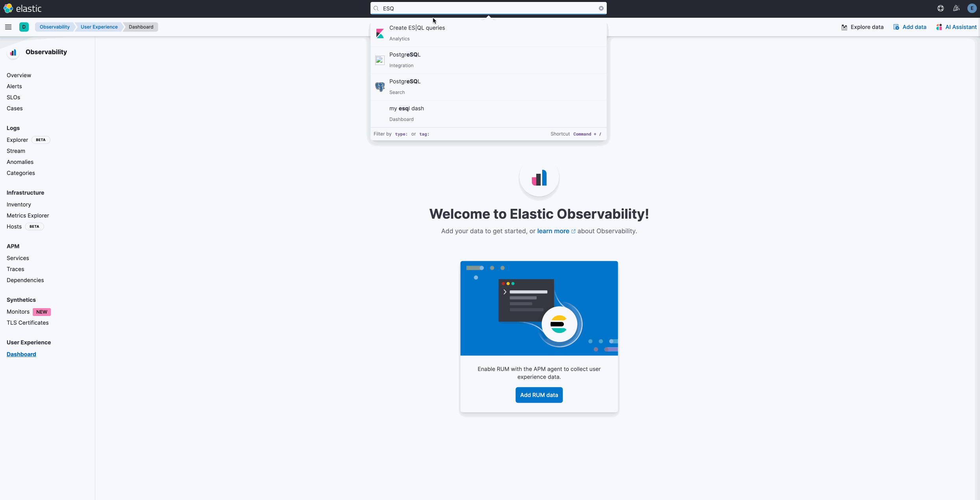The height and width of the screenshot is (500, 980).
Task: Click the user avatar icon top-left
Action: tap(24, 27)
